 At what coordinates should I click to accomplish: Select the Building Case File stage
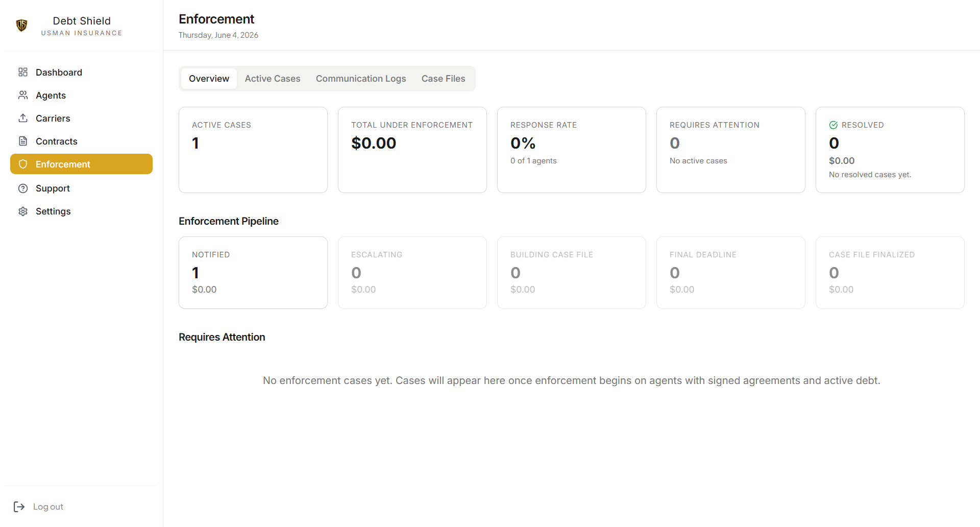pos(572,273)
